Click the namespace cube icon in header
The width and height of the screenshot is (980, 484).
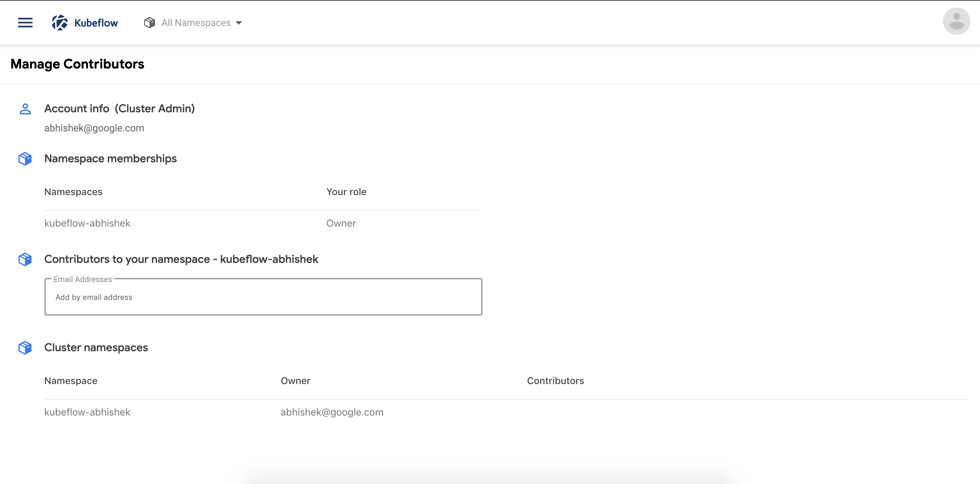(150, 23)
